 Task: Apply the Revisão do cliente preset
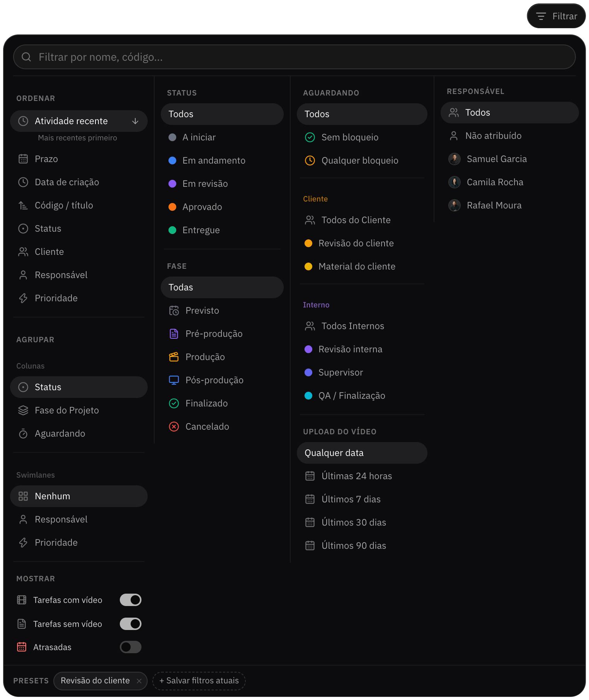95,681
